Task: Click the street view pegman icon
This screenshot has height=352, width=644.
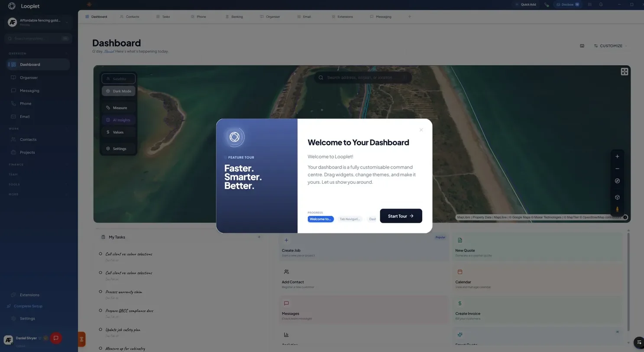Action: [x=617, y=209]
